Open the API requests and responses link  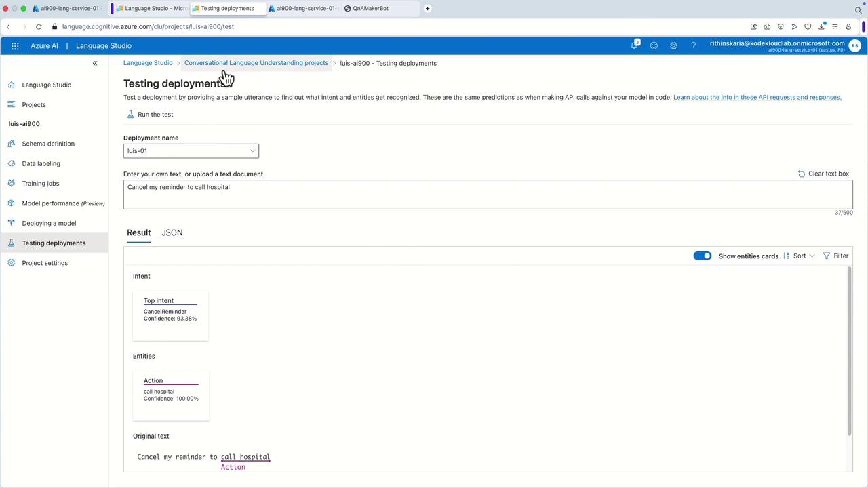pos(757,98)
